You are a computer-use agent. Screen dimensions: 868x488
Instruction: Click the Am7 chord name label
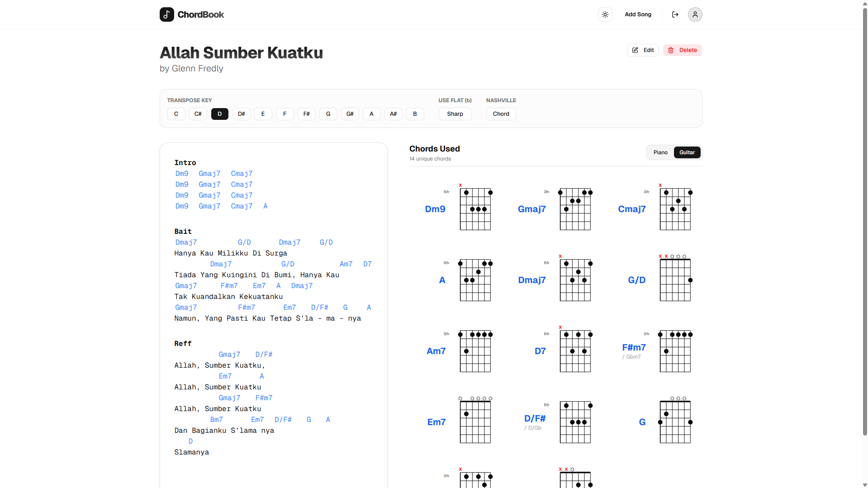[436, 351]
